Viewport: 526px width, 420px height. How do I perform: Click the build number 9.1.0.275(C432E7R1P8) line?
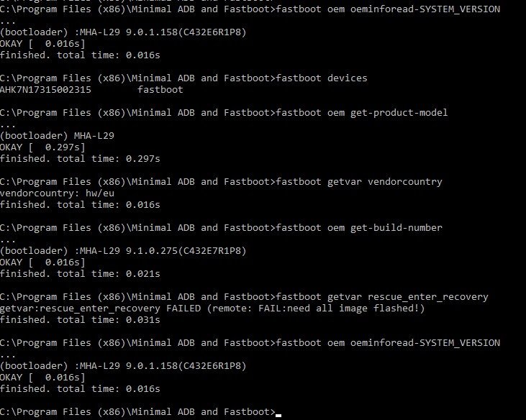click(x=123, y=251)
